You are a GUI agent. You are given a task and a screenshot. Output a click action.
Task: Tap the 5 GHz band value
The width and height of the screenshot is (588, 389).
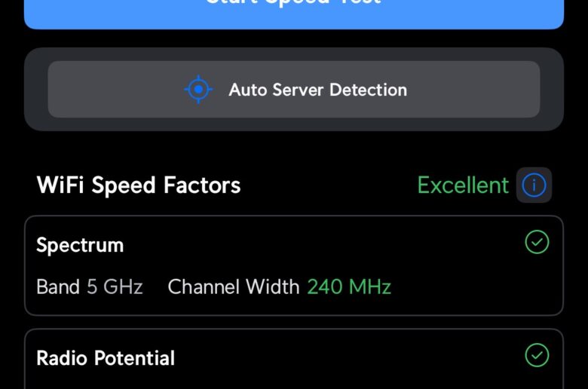point(115,286)
